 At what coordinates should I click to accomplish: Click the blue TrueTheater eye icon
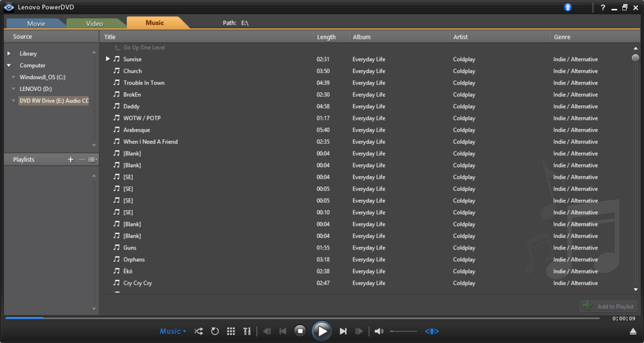[x=431, y=331]
